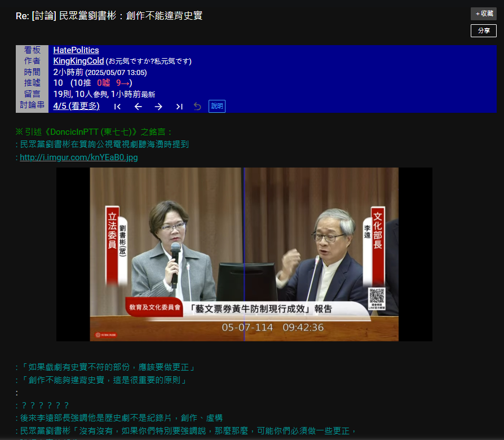
Task: Click the 10推 push count text
Action: [x=83, y=83]
